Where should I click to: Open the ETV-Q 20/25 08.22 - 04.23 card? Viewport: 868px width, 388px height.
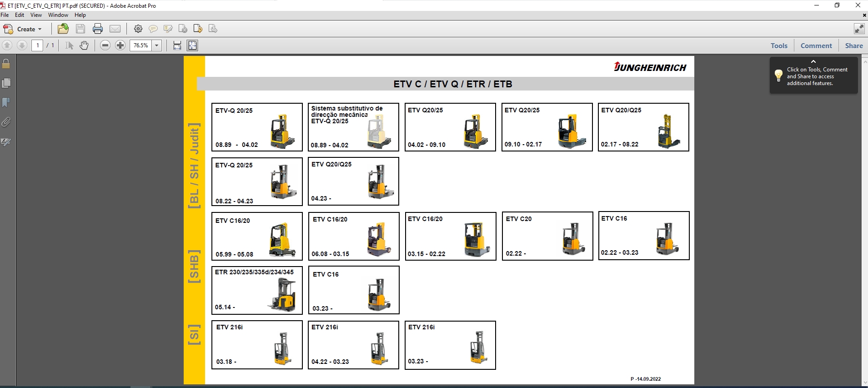click(x=257, y=182)
